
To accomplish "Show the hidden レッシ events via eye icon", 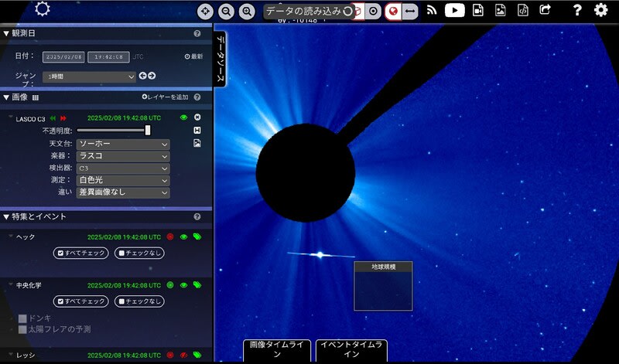I will pos(183,355).
